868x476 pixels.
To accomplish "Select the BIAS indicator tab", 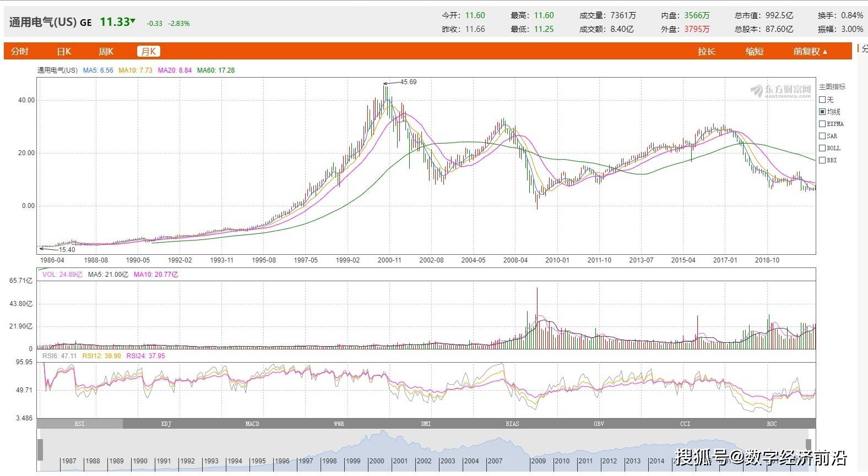I will click(512, 424).
